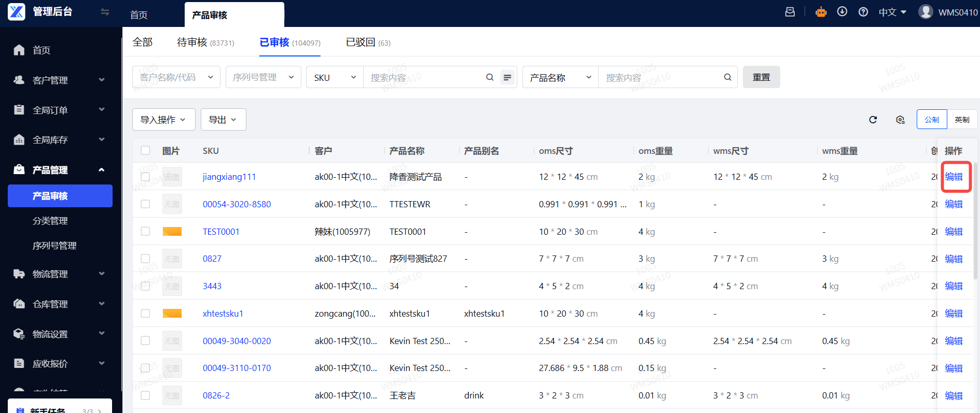This screenshot has width=980, height=413.
Task: Check the jiangxiang111 row checkbox
Action: coord(145,177)
